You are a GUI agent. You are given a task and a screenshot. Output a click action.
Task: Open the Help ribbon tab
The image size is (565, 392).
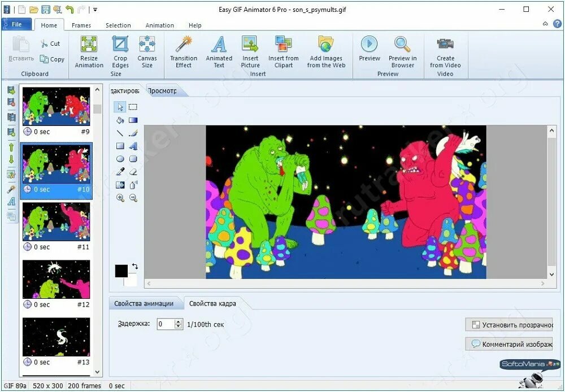click(x=195, y=25)
